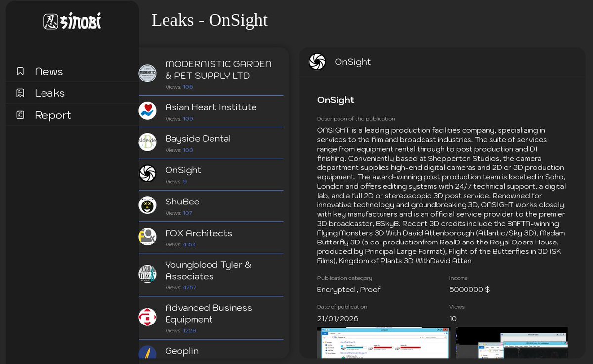Viewport: 593px width, 364px height.
Task: Click Modernistic Garden & Pet Supply logo
Action: click(x=148, y=73)
